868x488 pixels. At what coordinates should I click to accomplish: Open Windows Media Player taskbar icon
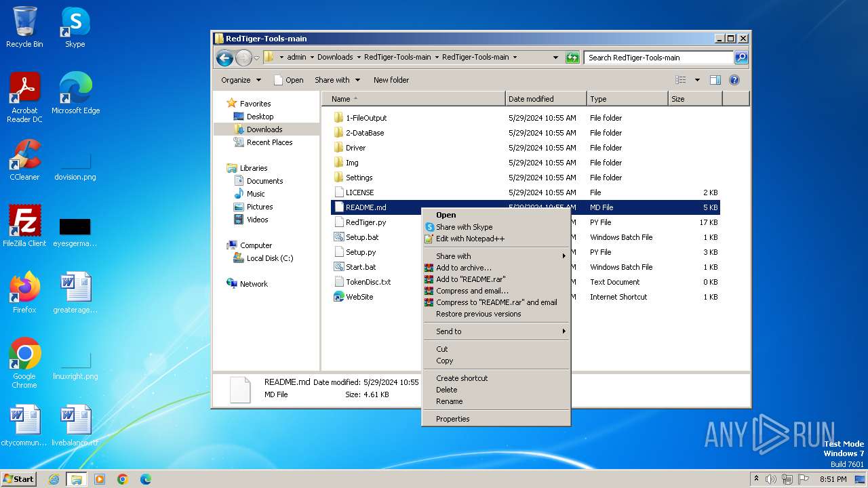tap(100, 479)
